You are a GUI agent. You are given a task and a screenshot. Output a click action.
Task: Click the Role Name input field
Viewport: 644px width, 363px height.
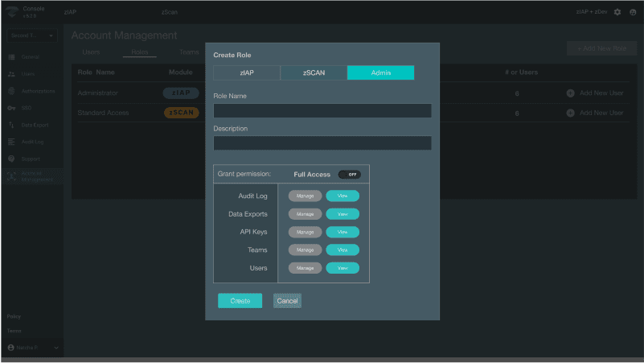point(322,111)
